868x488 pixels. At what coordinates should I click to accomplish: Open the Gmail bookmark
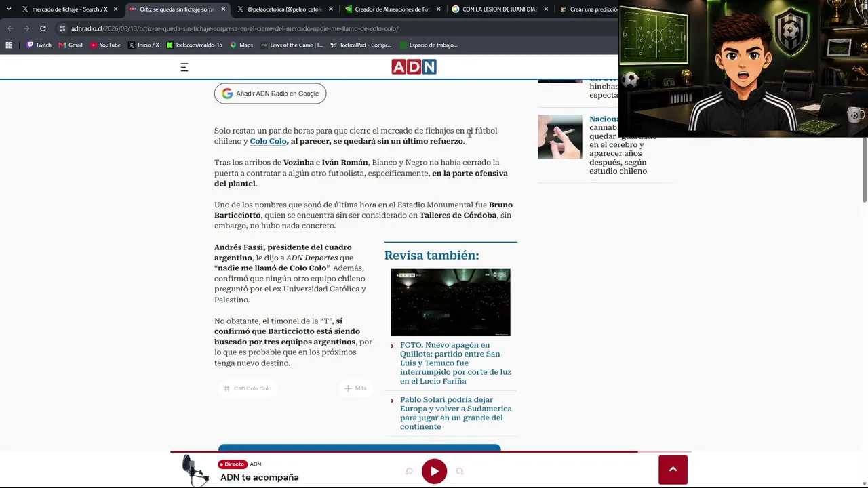click(71, 45)
